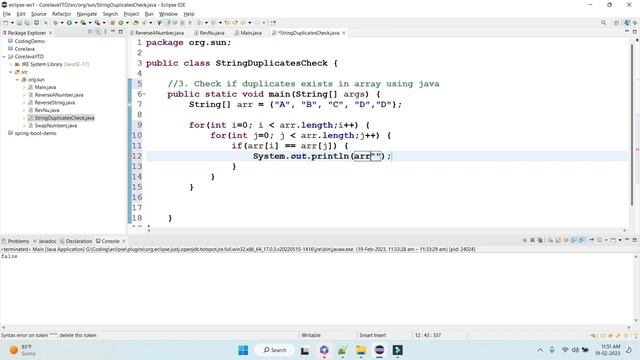Collapse the CoreJavaYTD project
The height and width of the screenshot is (360, 640).
(x=4, y=57)
